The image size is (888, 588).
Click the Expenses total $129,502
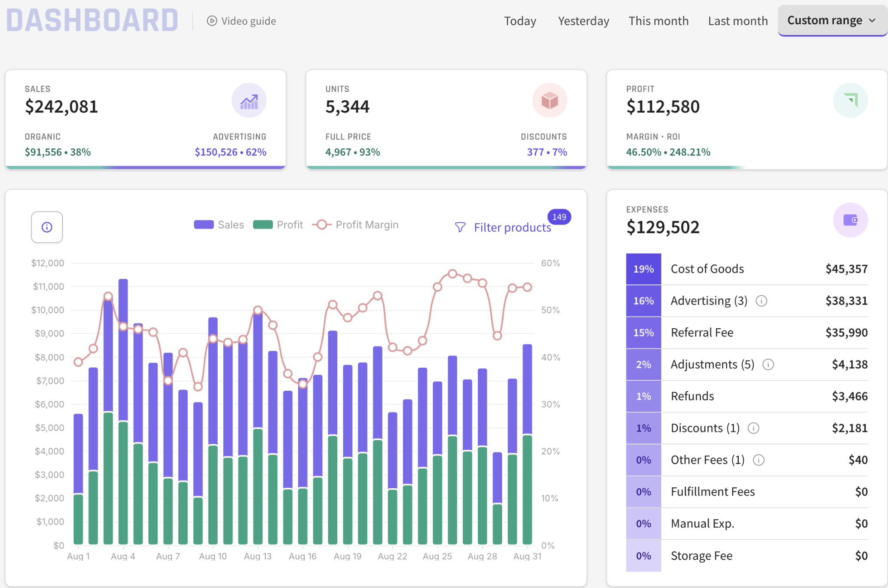[x=663, y=227]
